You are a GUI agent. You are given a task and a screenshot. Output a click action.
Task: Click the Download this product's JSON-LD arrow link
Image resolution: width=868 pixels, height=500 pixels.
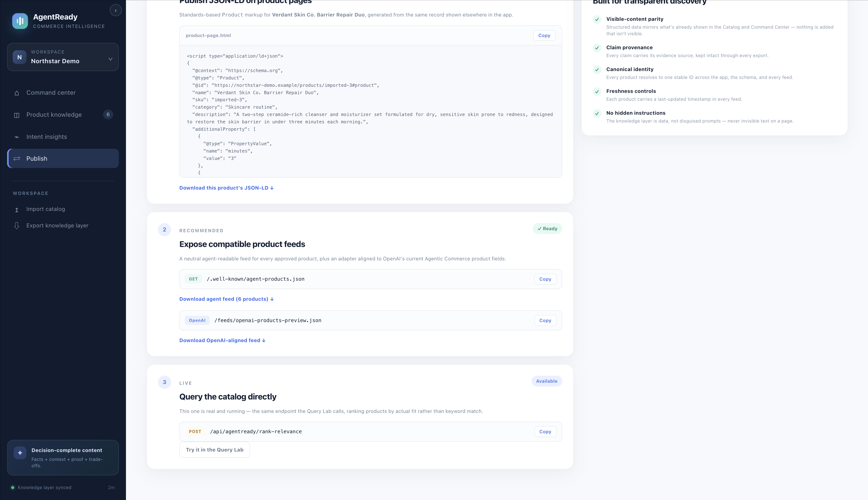(x=226, y=188)
